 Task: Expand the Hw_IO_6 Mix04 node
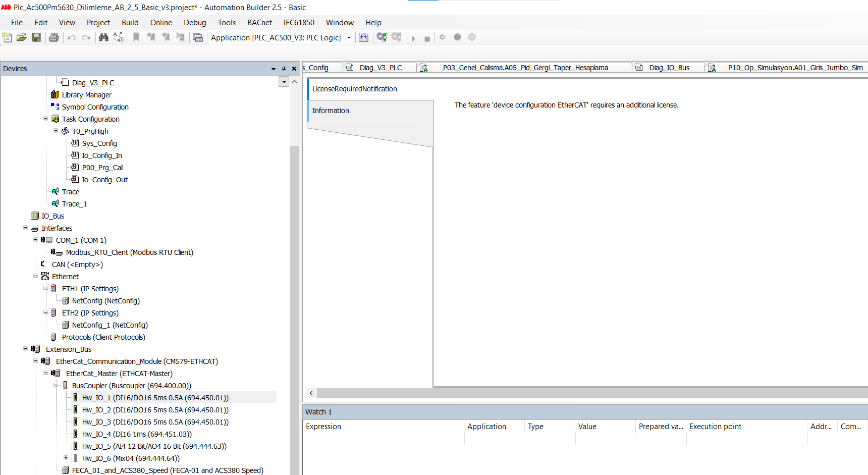[x=66, y=458]
